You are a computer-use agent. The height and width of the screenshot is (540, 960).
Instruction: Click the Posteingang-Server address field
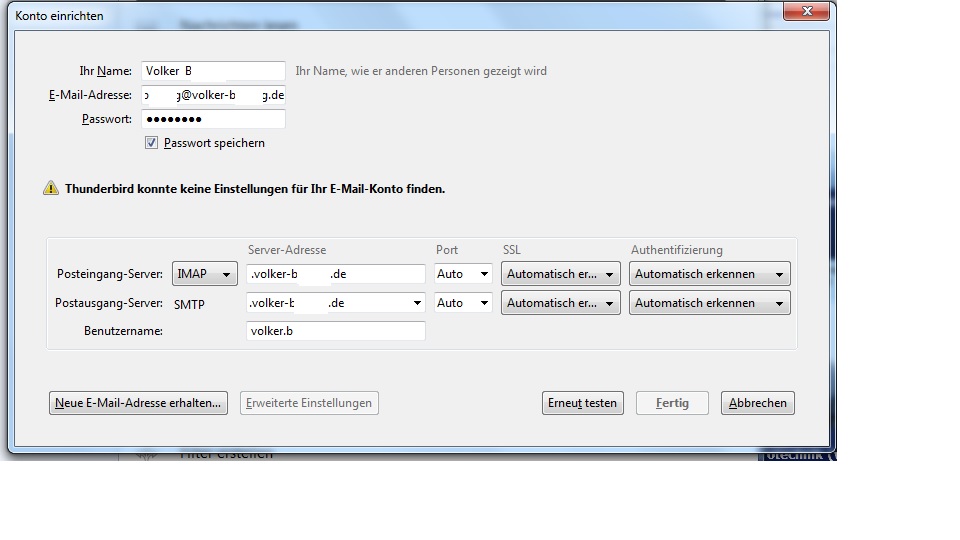(x=336, y=274)
